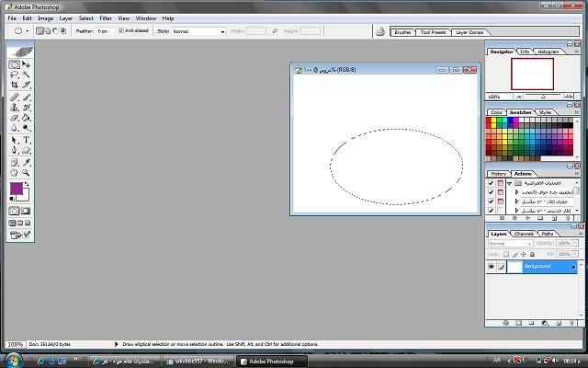Toggle the Anti-aliased checkbox
This screenshot has height=368, width=588.
click(120, 31)
